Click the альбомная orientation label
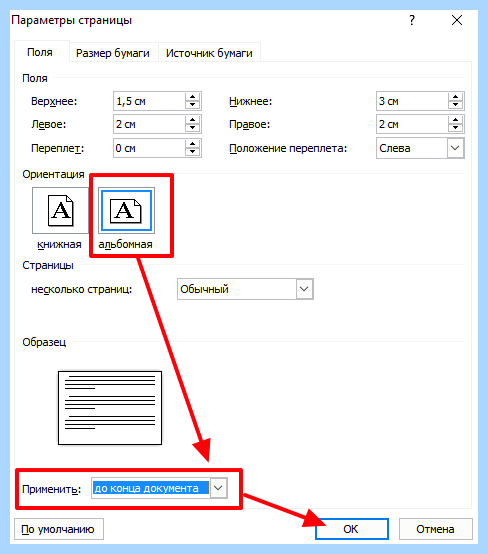Image resolution: width=488 pixels, height=554 pixels. click(125, 244)
